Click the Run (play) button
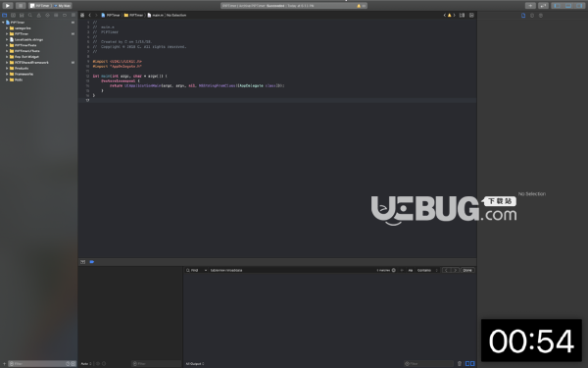 tap(8, 6)
